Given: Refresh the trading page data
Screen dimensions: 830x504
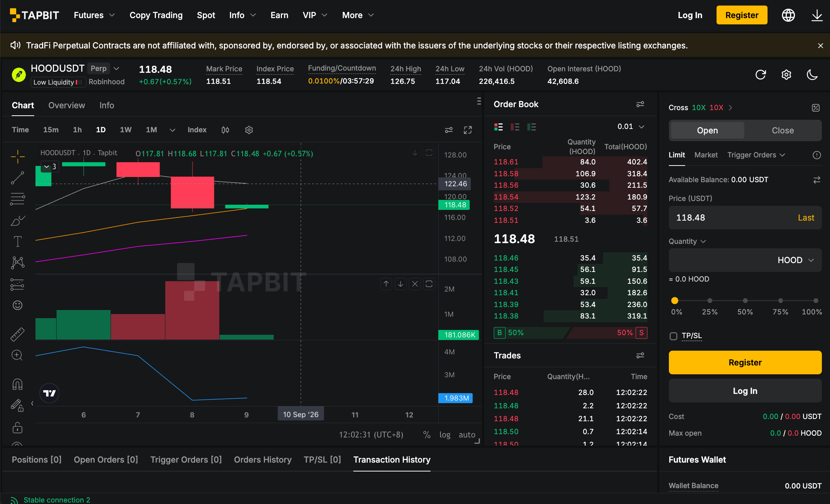Looking at the screenshot, I should click(761, 75).
